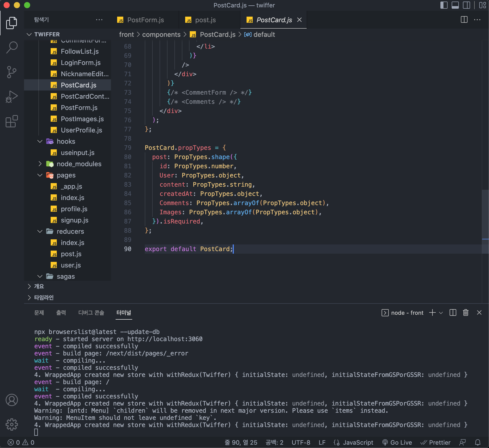Open the Search view in activity bar
The image size is (489, 448).
12,47
